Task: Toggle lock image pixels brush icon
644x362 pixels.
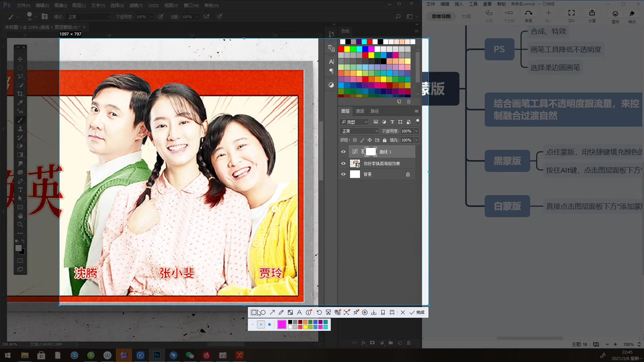Action: (362, 140)
